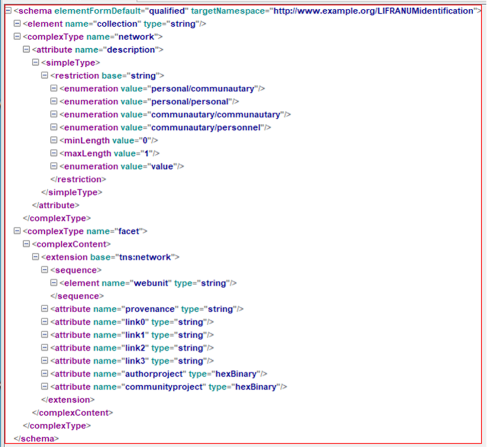Click the "communityproject" attribute name
Screen dimensions: 487x448
[164, 387]
